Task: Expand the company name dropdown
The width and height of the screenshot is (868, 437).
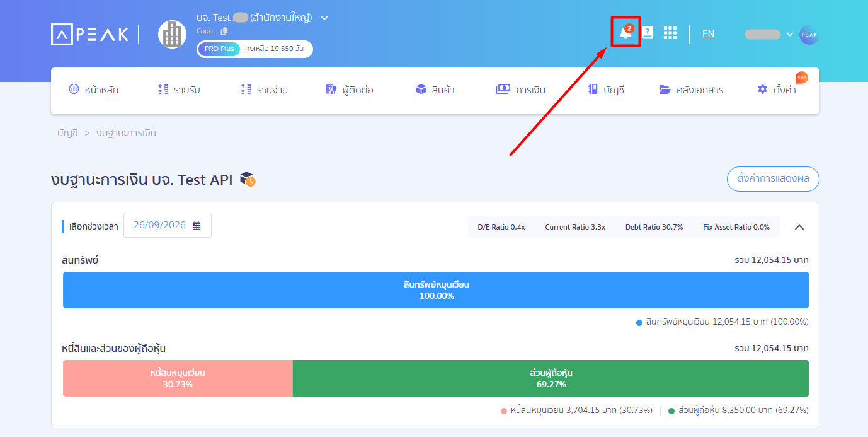Action: click(324, 18)
